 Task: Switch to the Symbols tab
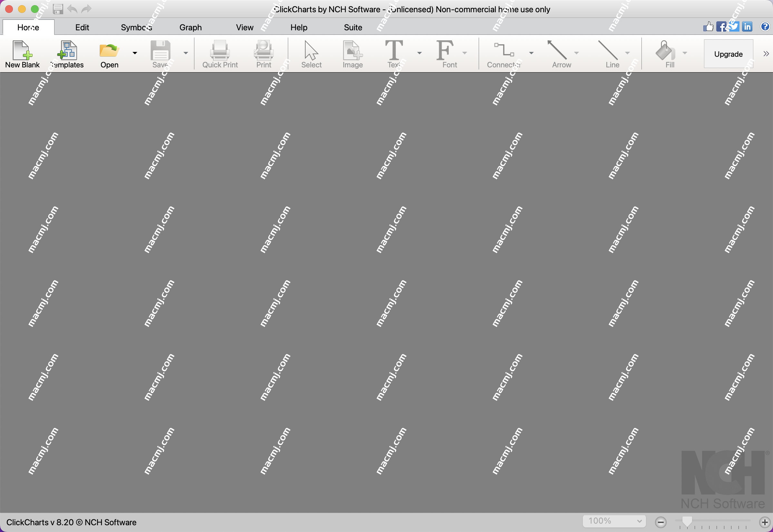coord(137,27)
